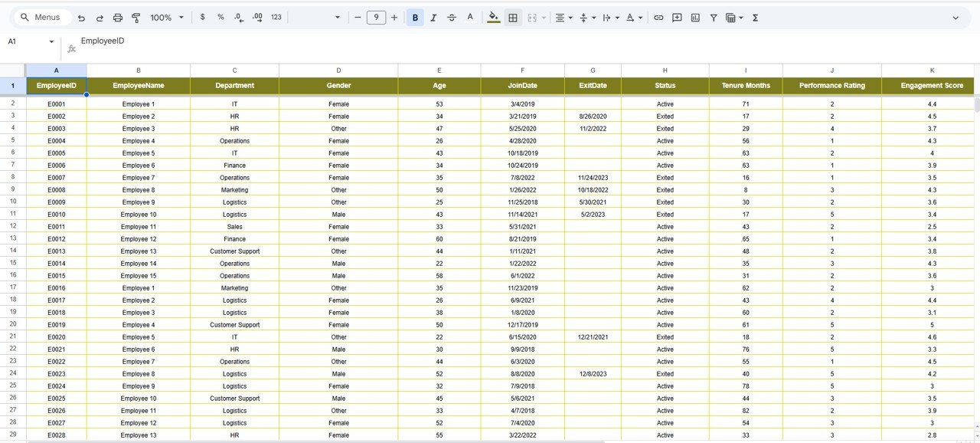Toggle bold formatting off
The image size is (980, 443).
[414, 17]
